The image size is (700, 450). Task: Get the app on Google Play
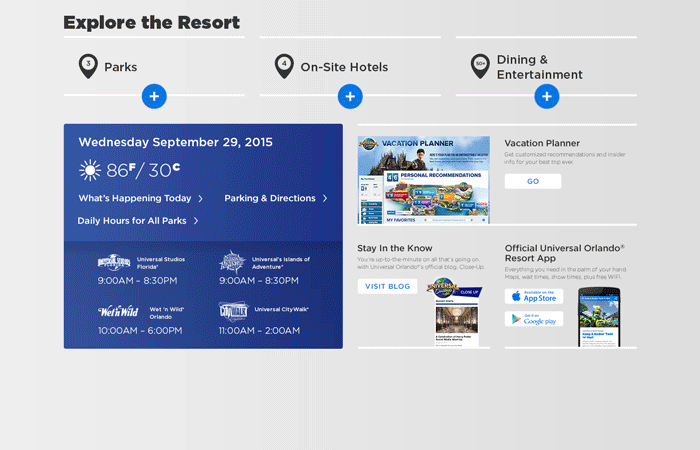tap(534, 319)
